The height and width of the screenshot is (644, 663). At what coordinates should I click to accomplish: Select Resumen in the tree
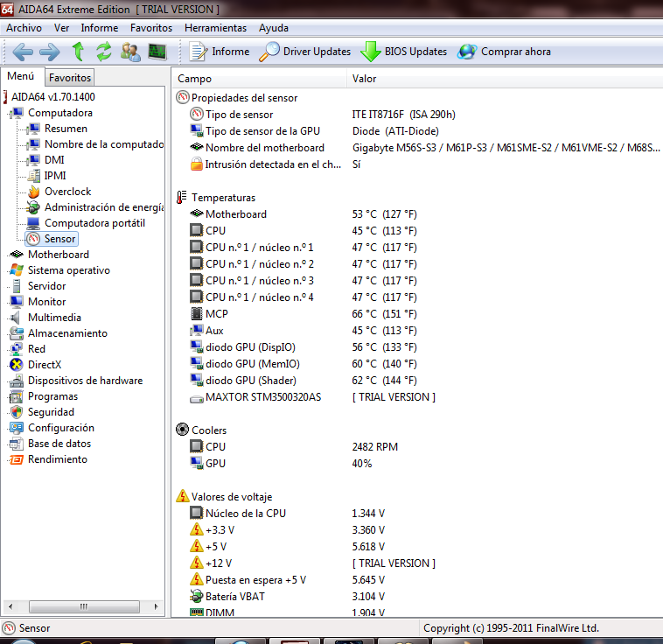tap(66, 129)
